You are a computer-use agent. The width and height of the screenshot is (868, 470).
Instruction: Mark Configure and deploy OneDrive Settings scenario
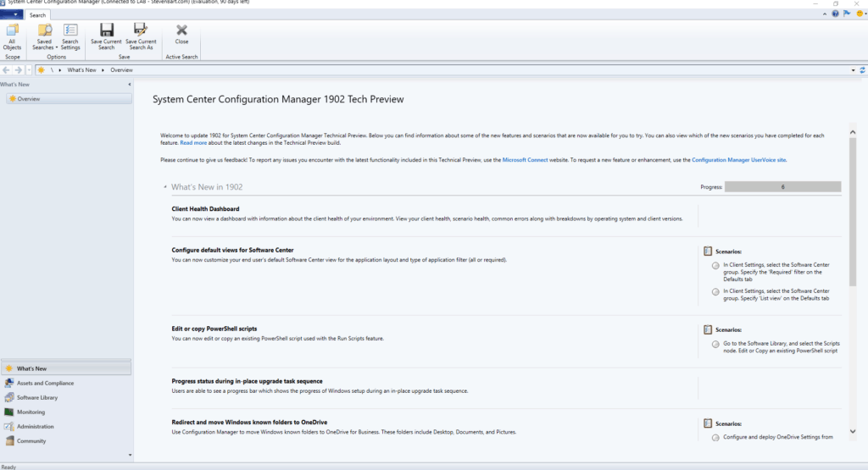[715, 438]
